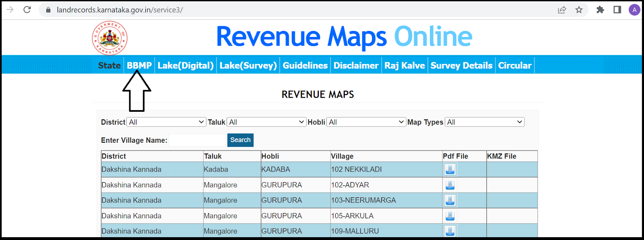Viewport: 644px width, 240px height.
Task: Select the 102-ADYAR village cell
Action: [x=386, y=185]
